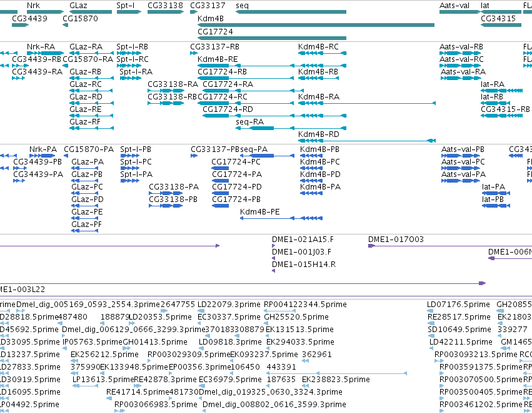This screenshot has height=414, width=532.
Task: Click the CG33137-RB transcript label
Action: point(214,46)
